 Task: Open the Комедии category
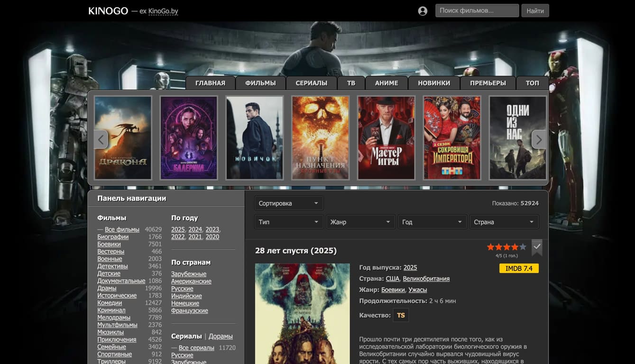coord(110,303)
